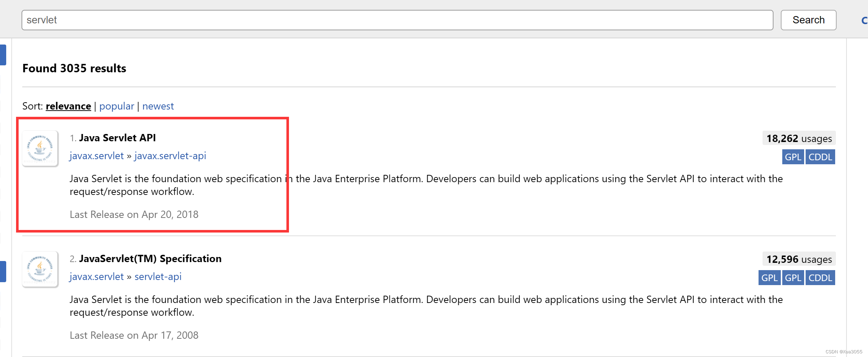
Task: View the 12,596 usages count
Action: pyautogui.click(x=799, y=260)
